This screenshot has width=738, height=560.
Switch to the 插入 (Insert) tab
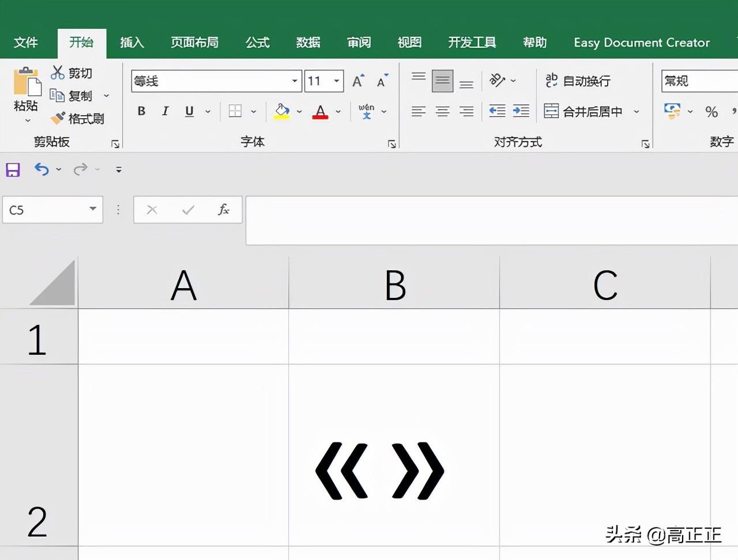[x=131, y=43]
